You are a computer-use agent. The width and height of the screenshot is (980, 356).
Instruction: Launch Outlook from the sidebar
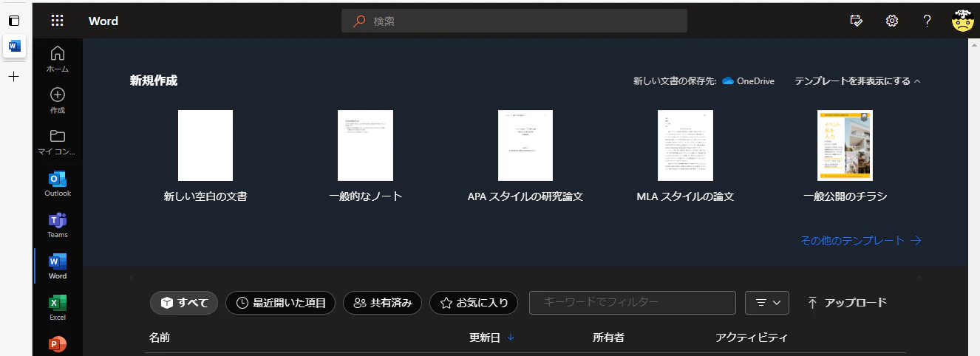tap(58, 184)
